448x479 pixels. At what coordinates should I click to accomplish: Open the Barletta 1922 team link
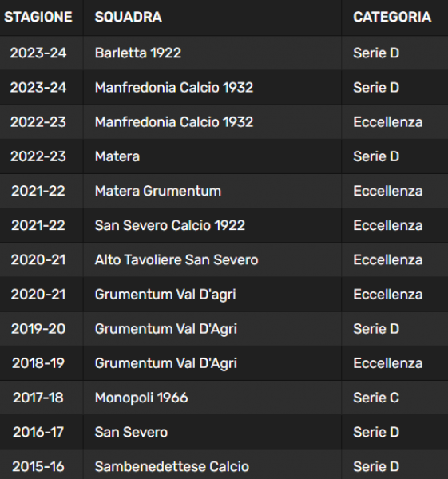point(138,53)
